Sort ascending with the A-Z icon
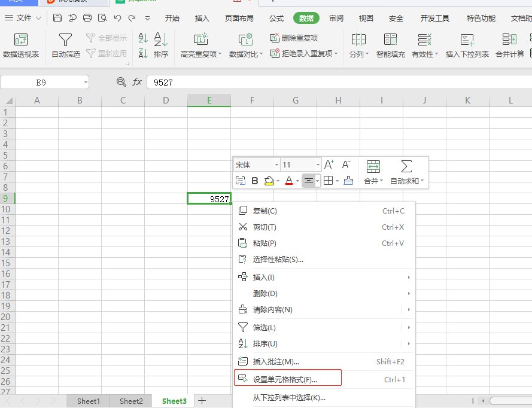The width and height of the screenshot is (532, 408). pyautogui.click(x=143, y=38)
